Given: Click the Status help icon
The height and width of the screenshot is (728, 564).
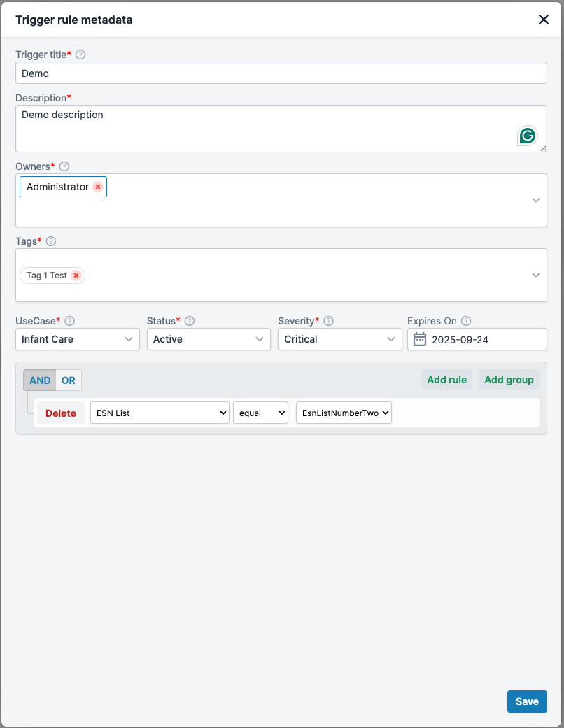Looking at the screenshot, I should (190, 321).
